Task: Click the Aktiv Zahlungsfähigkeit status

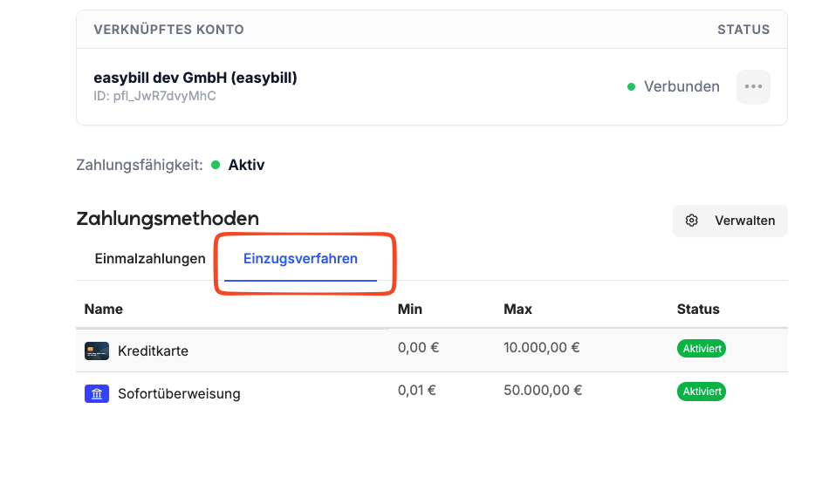Action: 246,165
